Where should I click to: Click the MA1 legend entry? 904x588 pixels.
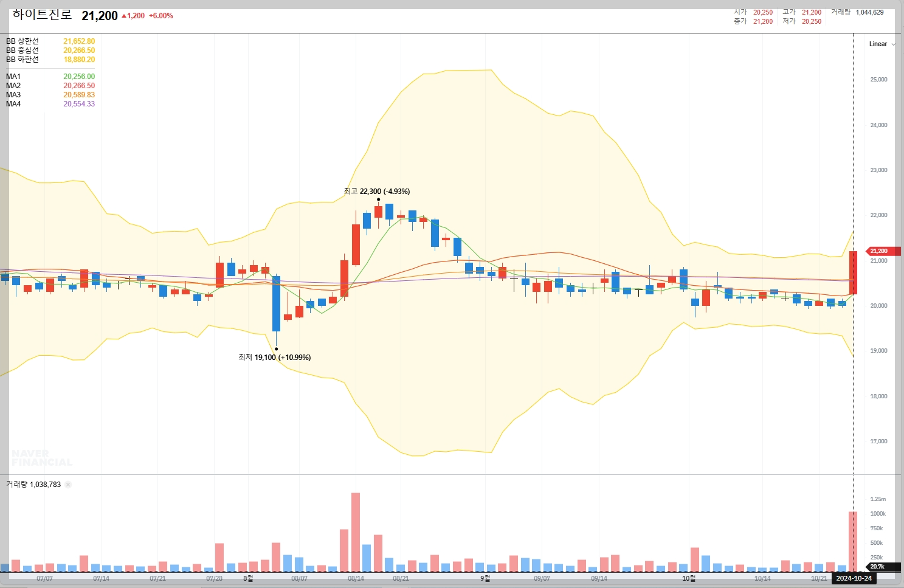(x=13, y=77)
